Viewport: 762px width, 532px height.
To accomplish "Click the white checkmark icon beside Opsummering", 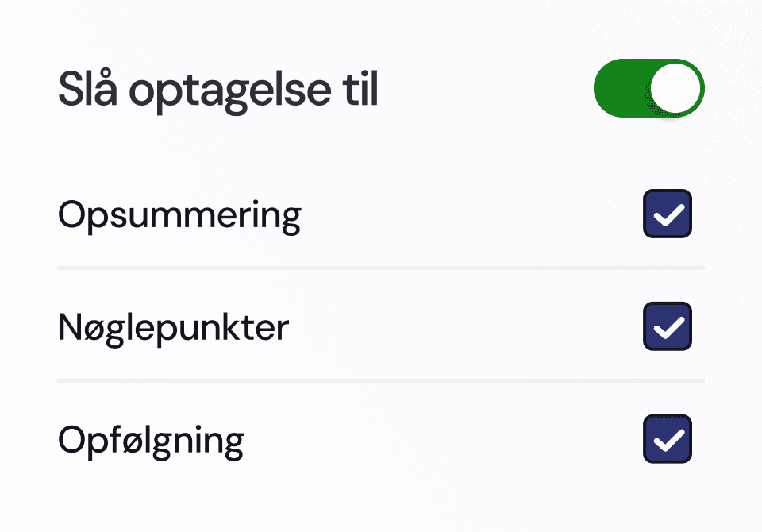I will tap(669, 215).
